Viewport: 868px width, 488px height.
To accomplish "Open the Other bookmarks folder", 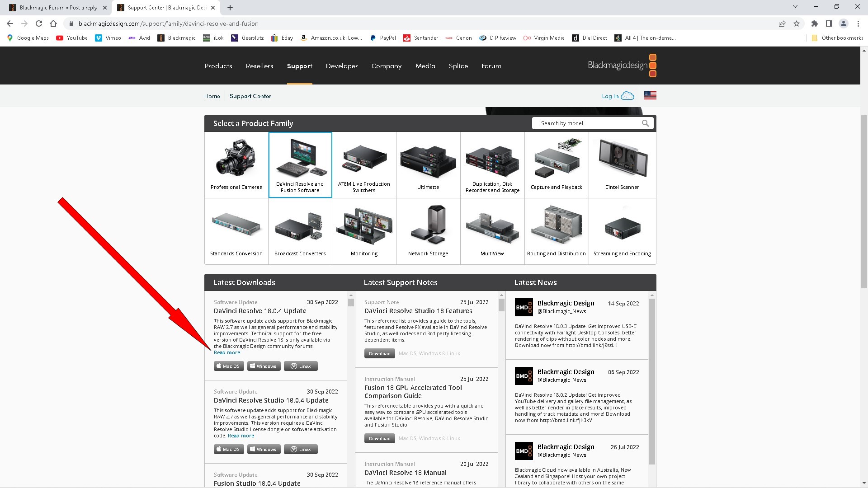I will (837, 38).
